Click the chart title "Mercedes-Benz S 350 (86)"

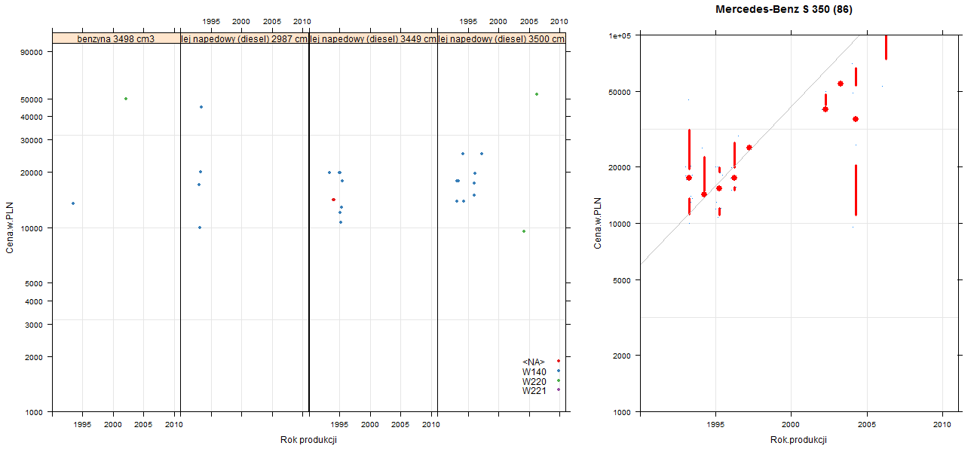click(x=784, y=9)
